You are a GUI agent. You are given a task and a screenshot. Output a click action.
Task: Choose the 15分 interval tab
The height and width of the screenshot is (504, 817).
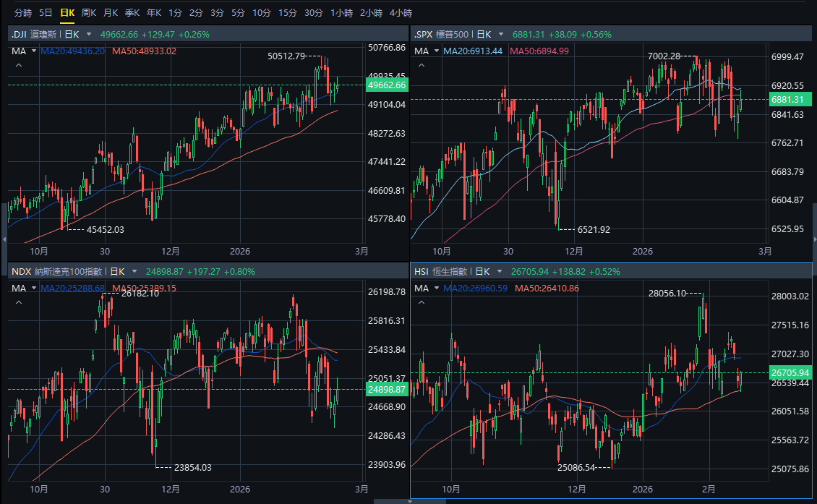point(287,13)
